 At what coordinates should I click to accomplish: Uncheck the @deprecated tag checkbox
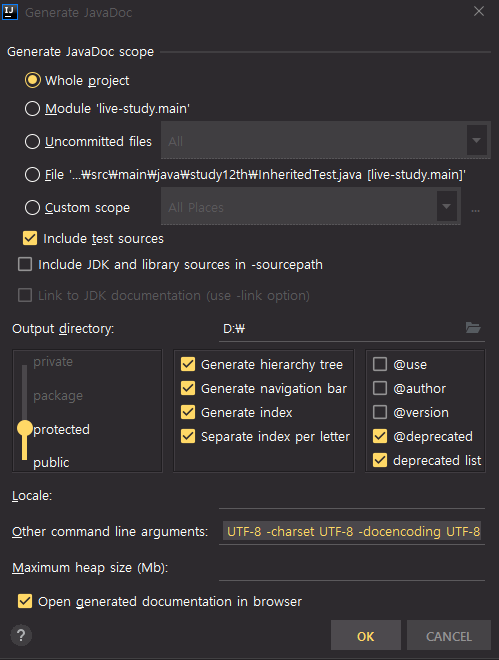tap(380, 436)
